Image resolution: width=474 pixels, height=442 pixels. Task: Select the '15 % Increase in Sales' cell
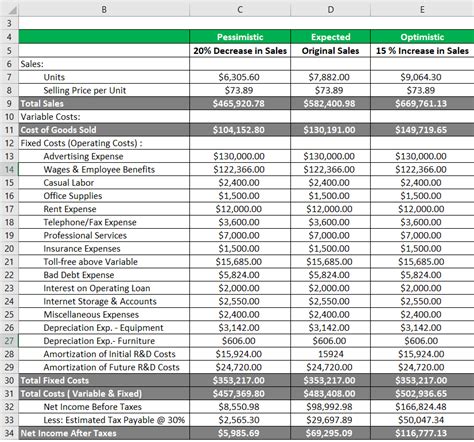(x=422, y=51)
